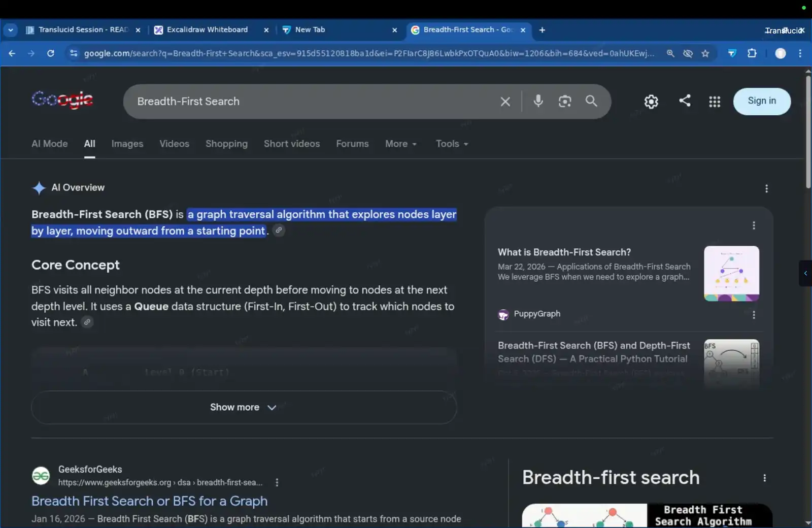Expand the More search filters dropdown
The width and height of the screenshot is (812, 528).
click(401, 144)
